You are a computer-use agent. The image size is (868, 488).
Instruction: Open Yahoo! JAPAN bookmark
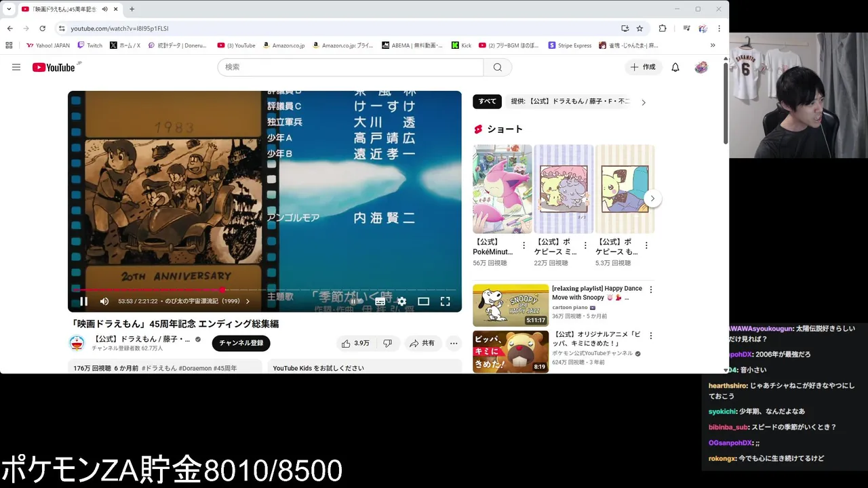[47, 45]
